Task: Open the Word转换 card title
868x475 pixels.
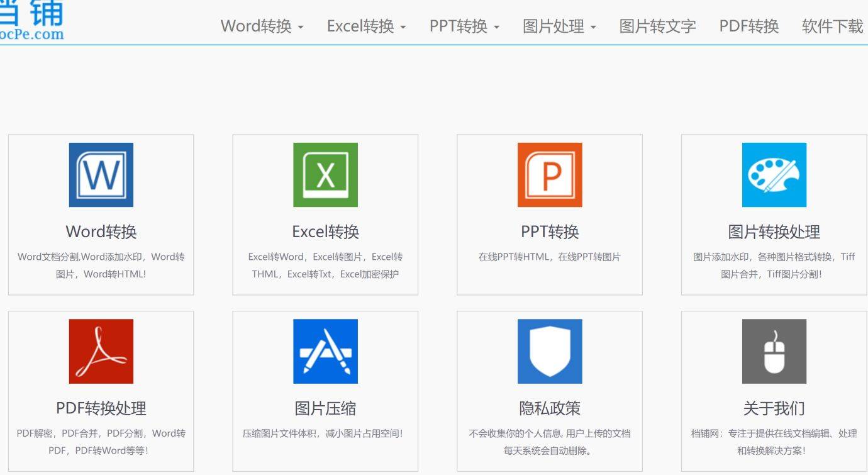Action: pyautogui.click(x=101, y=232)
